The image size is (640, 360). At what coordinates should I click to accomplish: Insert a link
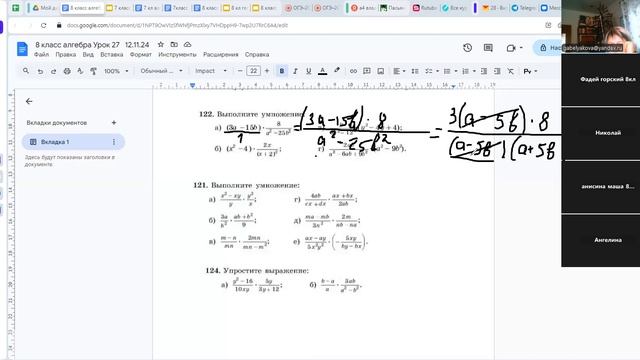pyautogui.click(x=353, y=71)
